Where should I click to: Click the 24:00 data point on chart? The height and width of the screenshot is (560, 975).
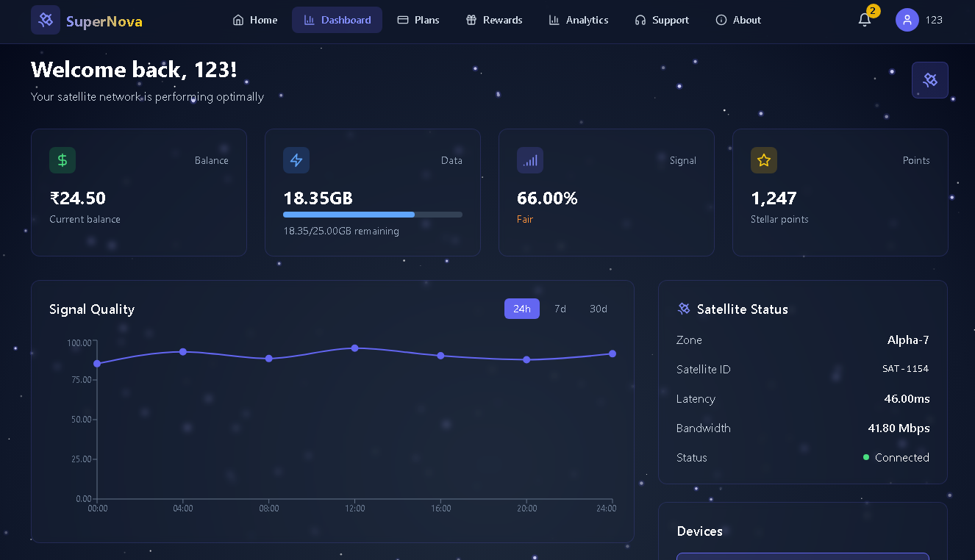[x=612, y=354]
